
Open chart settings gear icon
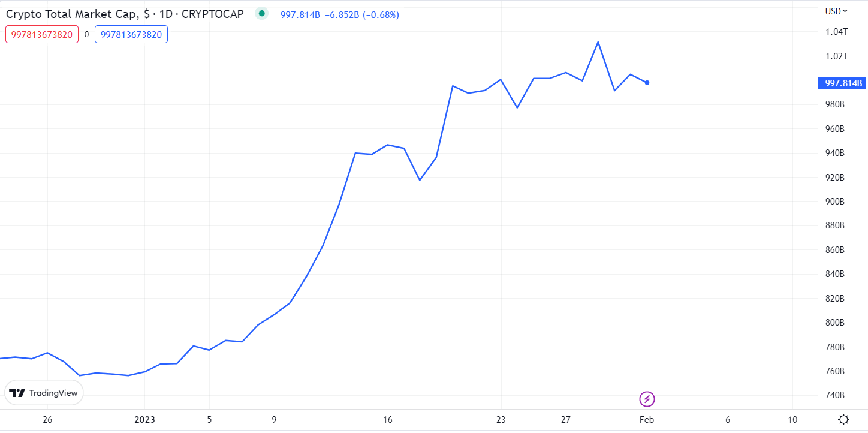(843, 420)
